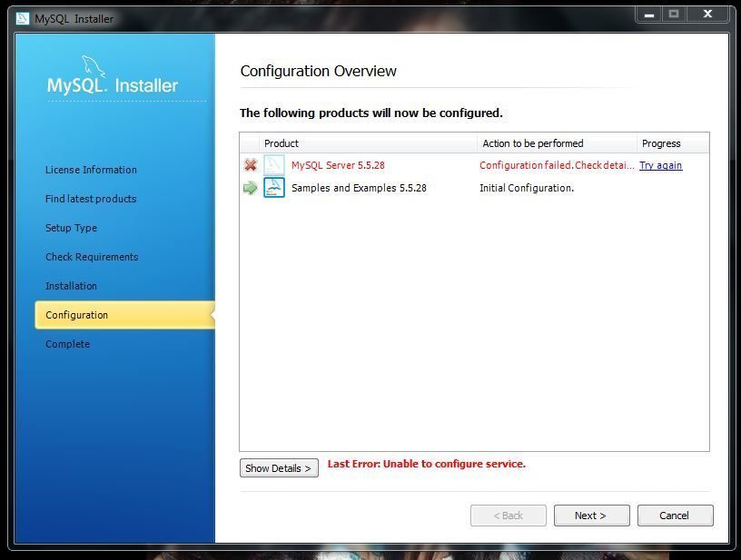Open the Installation step
Screen dimensions: 741x560
pos(72,286)
